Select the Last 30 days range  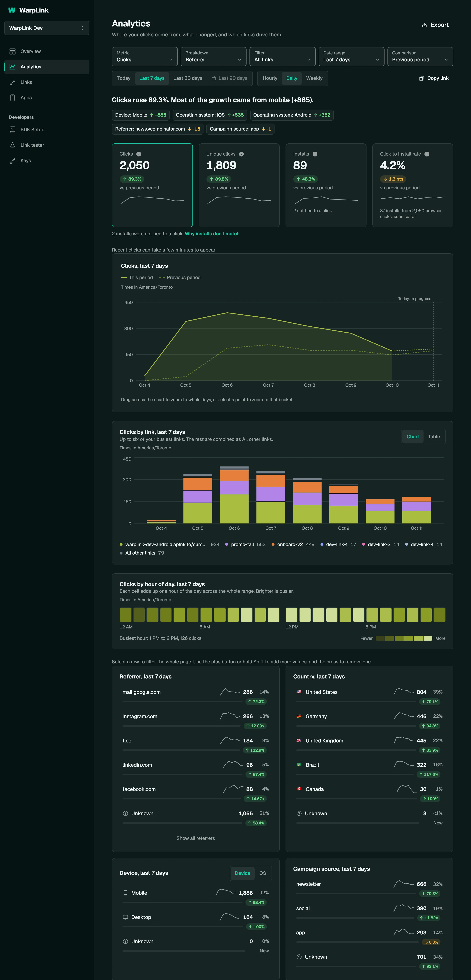(x=188, y=78)
